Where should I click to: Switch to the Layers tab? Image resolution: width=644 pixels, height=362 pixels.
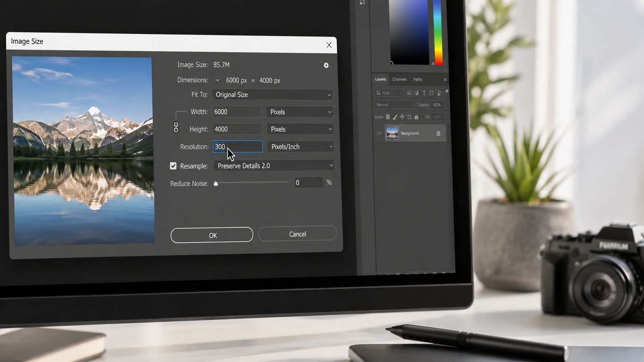coord(381,79)
